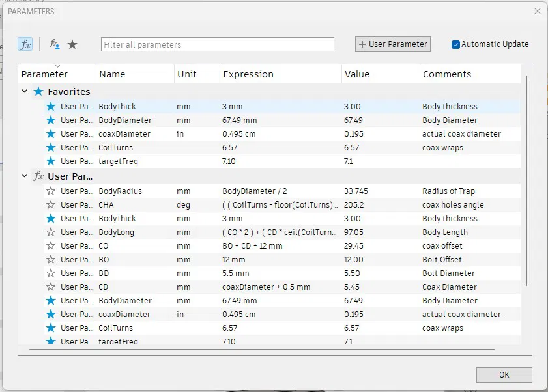Screen dimensions: 548x392
Task: Unfavorite BodyThick in Favorites group
Action: pos(51,107)
